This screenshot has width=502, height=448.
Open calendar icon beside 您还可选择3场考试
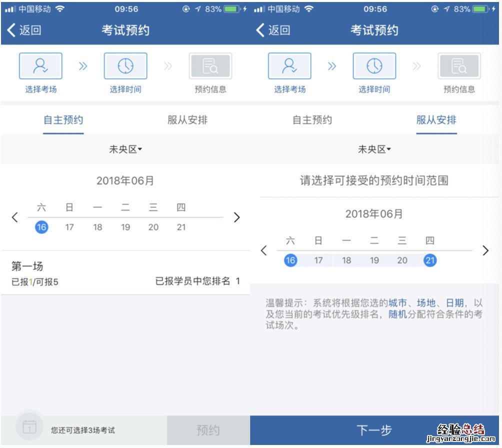tap(29, 427)
